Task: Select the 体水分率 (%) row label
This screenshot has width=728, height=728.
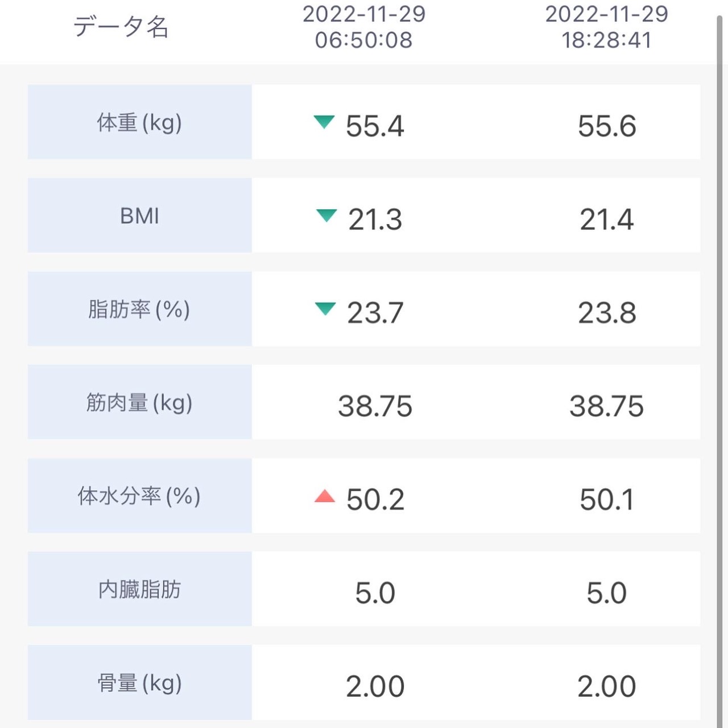Action: click(139, 495)
